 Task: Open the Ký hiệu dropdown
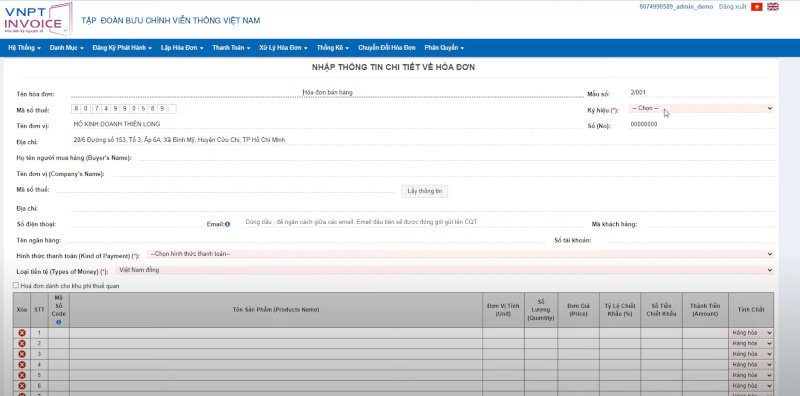click(701, 108)
